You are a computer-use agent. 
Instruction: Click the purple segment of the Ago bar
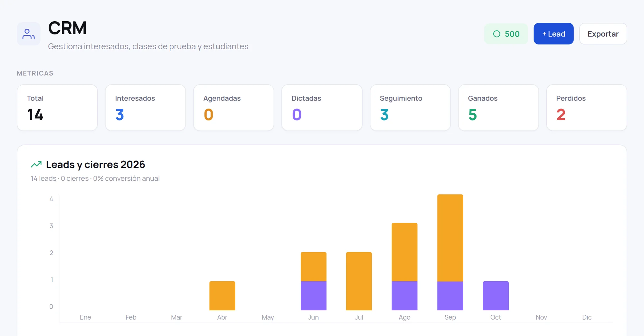(404, 296)
